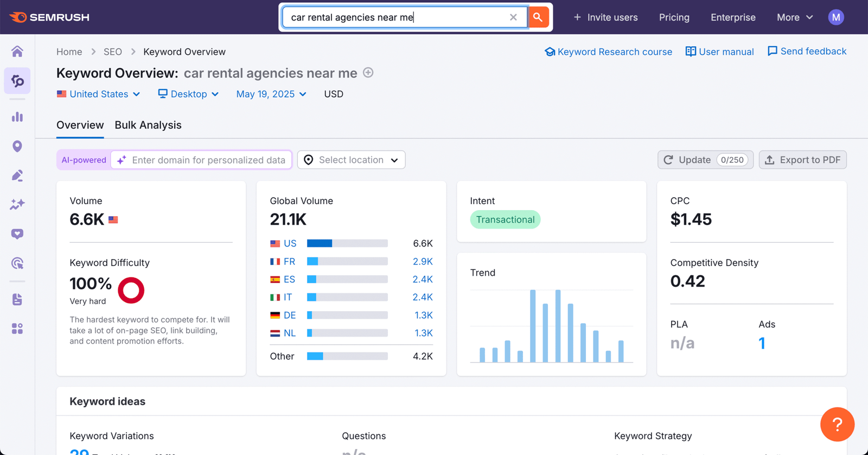The width and height of the screenshot is (868, 455).
Task: Open the Desktop device dropdown
Action: point(188,94)
